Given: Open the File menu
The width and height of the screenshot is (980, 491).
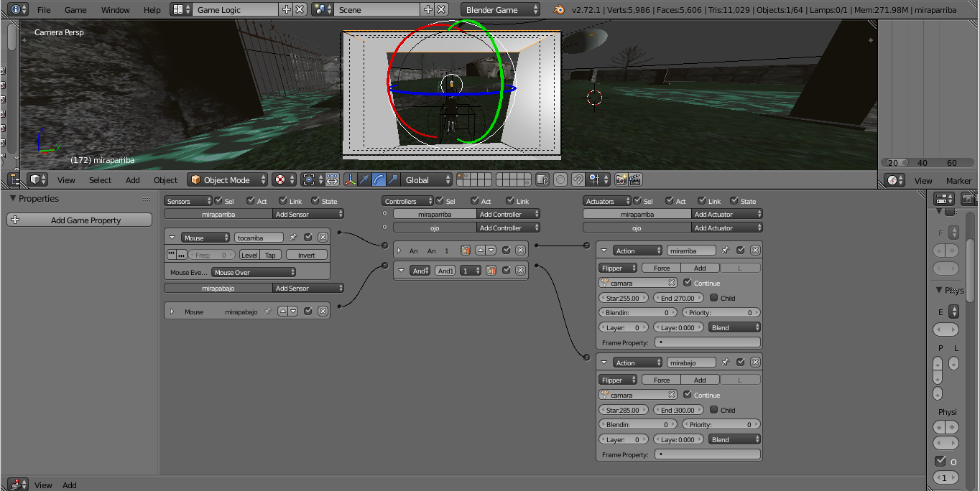Looking at the screenshot, I should (44, 10).
